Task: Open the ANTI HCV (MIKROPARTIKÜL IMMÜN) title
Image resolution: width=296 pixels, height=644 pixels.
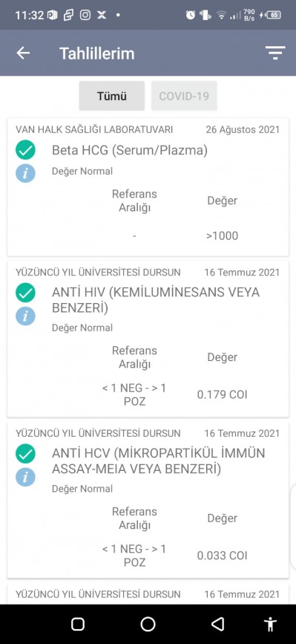Action: point(158,461)
